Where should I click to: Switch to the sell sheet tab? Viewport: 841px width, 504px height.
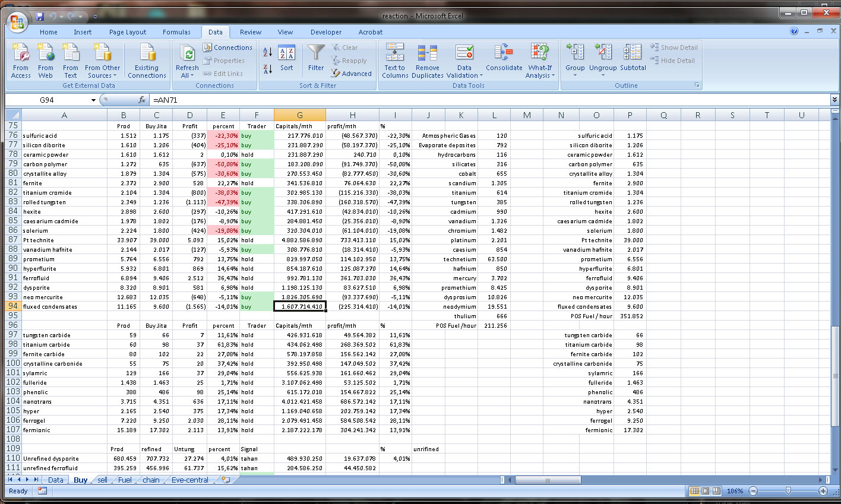pyautogui.click(x=102, y=480)
